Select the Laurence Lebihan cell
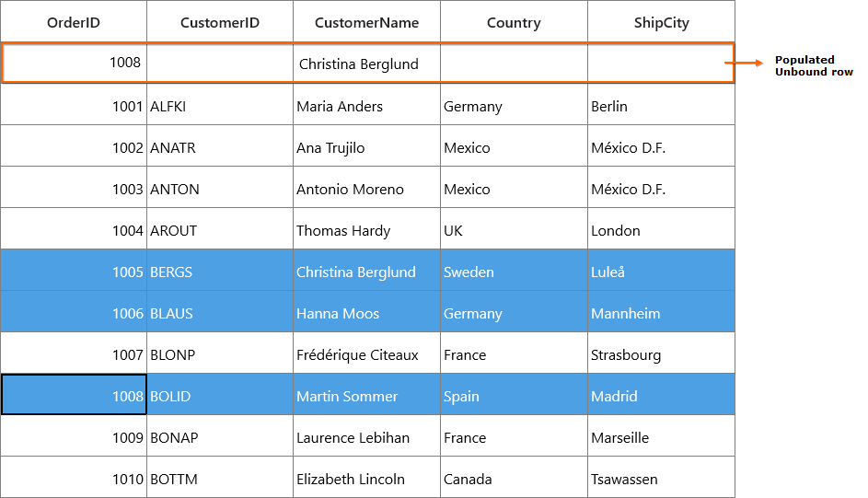 [x=366, y=436]
